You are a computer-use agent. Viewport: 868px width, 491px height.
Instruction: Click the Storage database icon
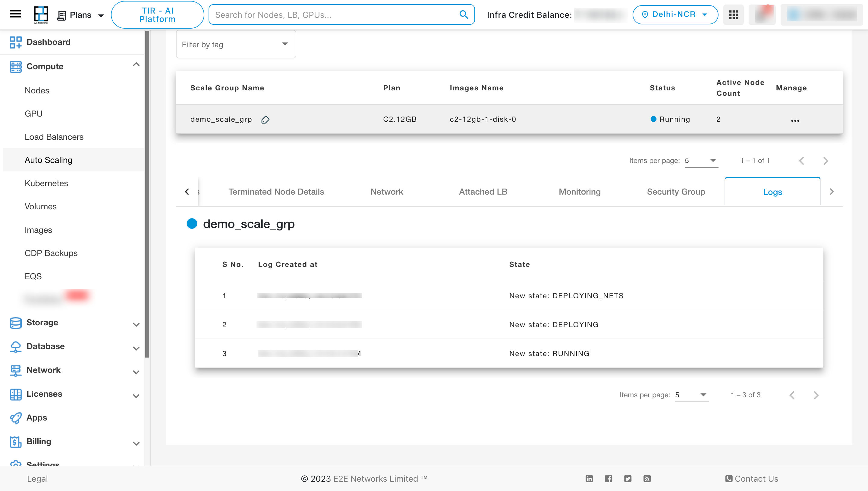[15, 323]
